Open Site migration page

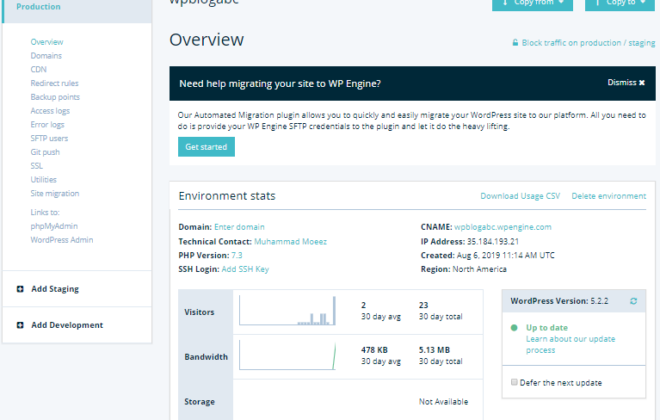click(x=55, y=194)
